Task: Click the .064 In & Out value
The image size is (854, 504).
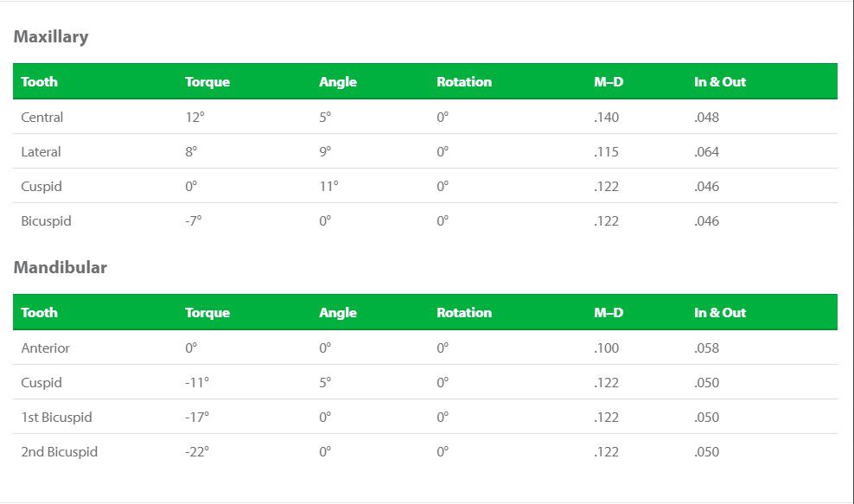Action: pyautogui.click(x=706, y=151)
